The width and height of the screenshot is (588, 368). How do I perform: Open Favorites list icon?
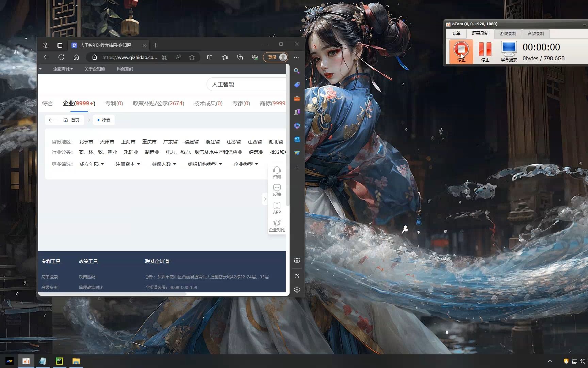225,57
